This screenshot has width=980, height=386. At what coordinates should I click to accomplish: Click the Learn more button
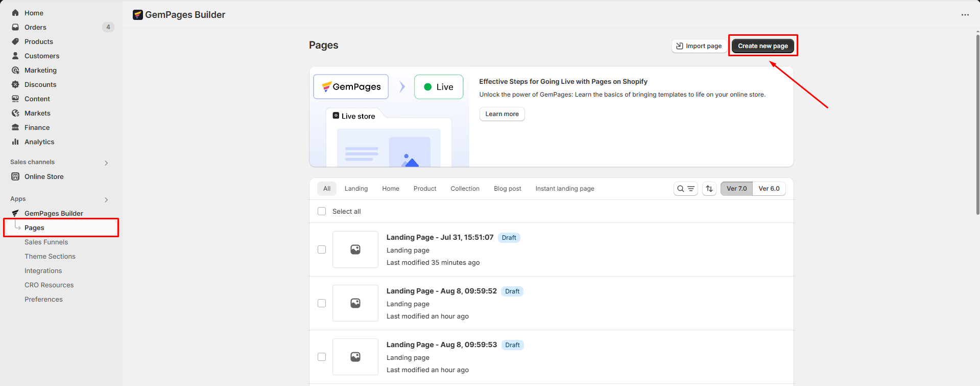coord(501,114)
